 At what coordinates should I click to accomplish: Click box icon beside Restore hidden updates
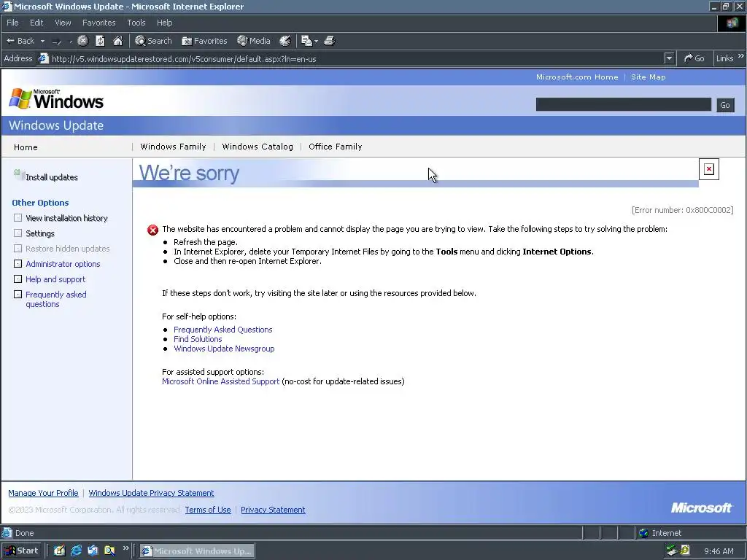(x=18, y=248)
